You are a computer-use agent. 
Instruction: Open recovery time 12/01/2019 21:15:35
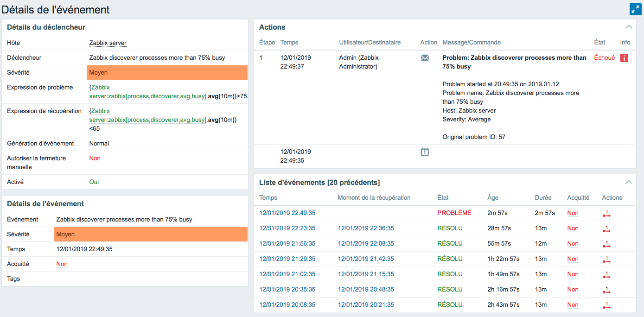[366, 274]
